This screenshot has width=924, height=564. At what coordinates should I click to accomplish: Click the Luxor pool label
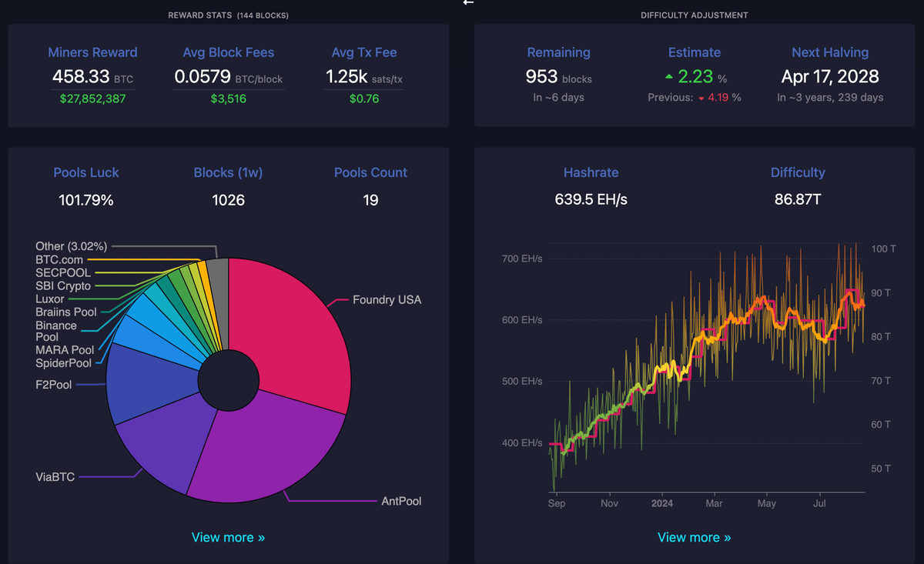click(x=50, y=299)
